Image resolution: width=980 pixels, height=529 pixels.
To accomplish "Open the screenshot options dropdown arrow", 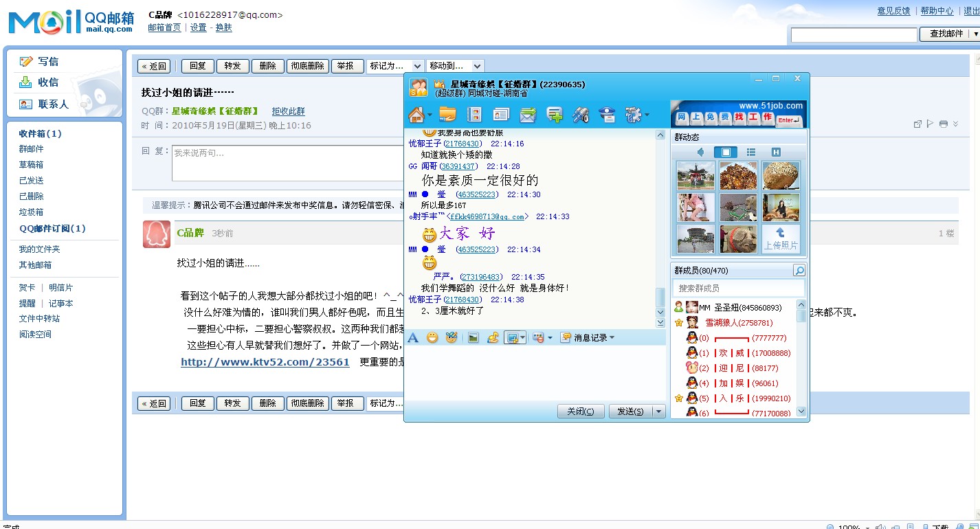I will (x=522, y=337).
